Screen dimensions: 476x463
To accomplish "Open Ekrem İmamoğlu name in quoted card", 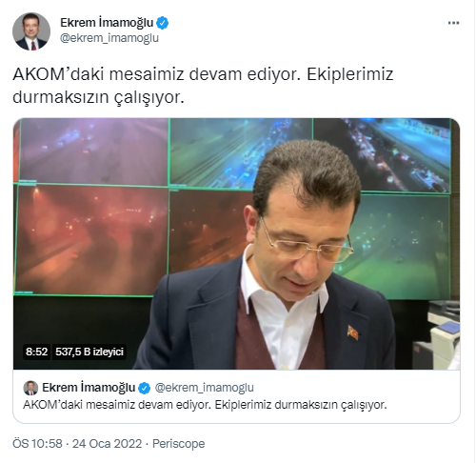I will tap(89, 388).
